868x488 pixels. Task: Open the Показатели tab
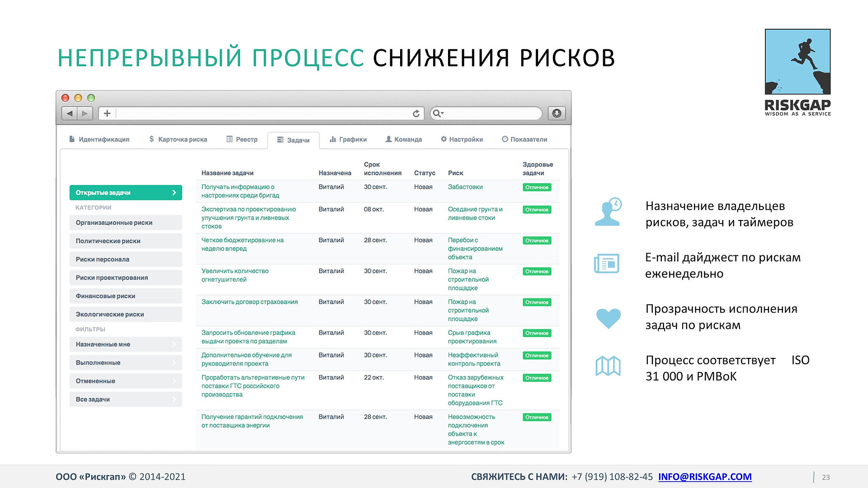[x=524, y=139]
